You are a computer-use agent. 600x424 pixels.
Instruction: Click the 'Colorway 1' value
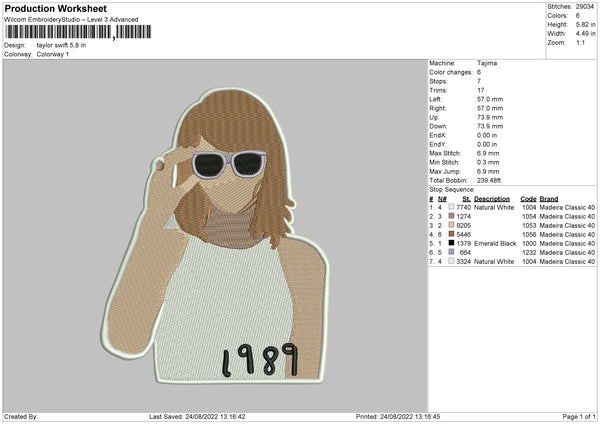click(53, 54)
